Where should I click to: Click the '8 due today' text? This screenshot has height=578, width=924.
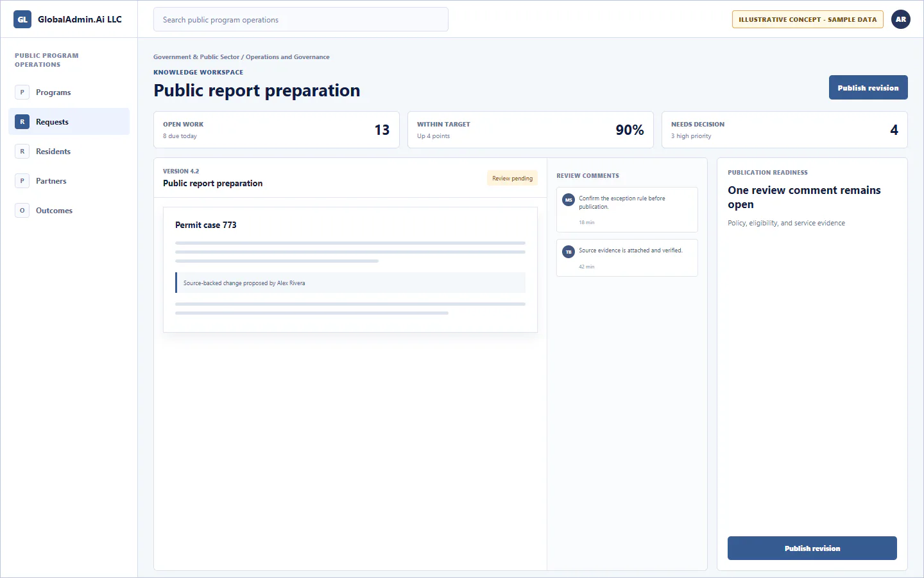click(x=180, y=136)
